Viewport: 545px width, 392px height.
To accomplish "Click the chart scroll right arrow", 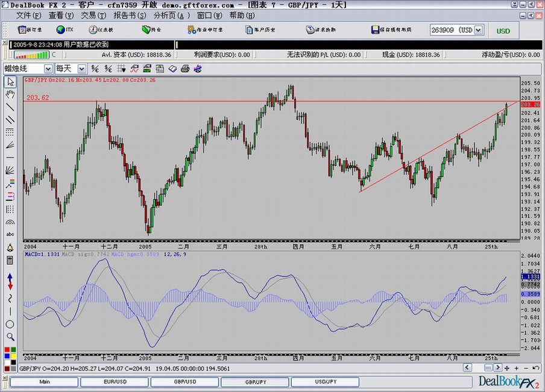I will coord(498,368).
